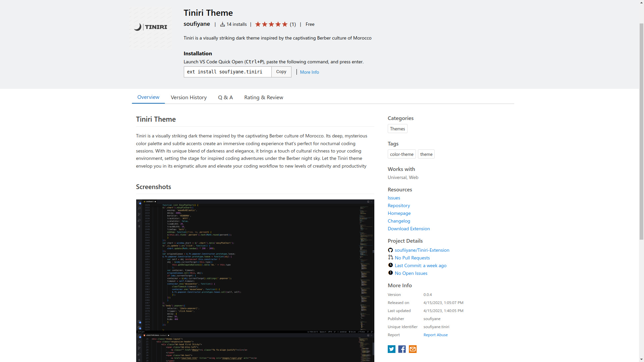Click the ext install command field
This screenshot has height=362, width=644.
(x=227, y=72)
